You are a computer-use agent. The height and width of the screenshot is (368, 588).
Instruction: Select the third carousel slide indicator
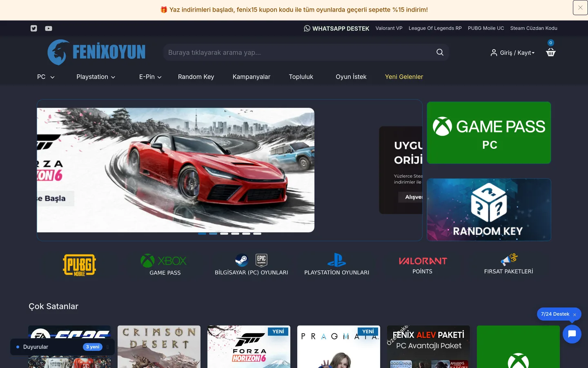[224, 233]
